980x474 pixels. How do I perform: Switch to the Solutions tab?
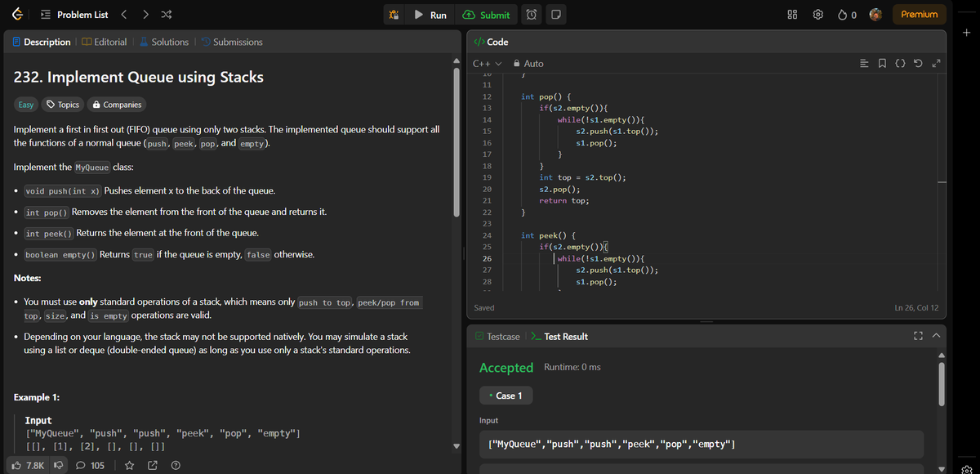click(163, 42)
